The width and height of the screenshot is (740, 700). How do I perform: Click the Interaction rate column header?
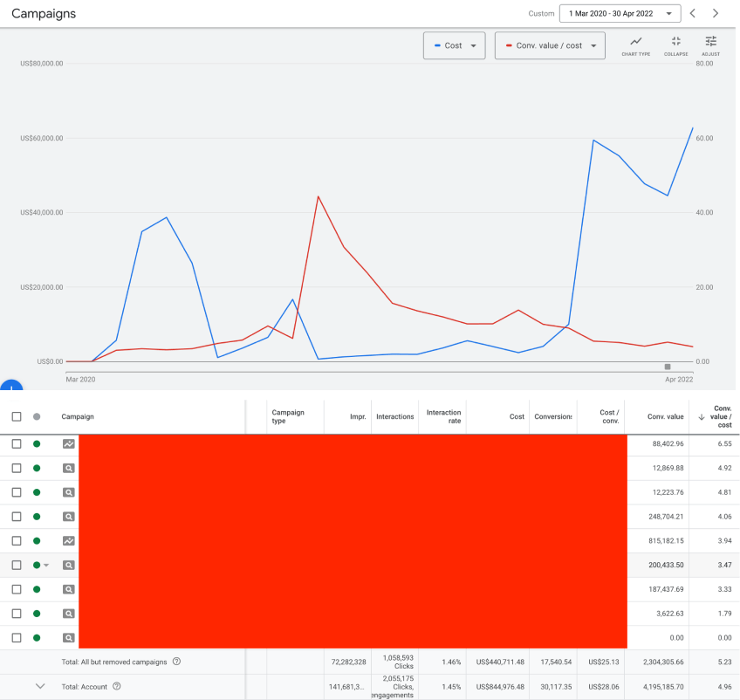pos(443,417)
